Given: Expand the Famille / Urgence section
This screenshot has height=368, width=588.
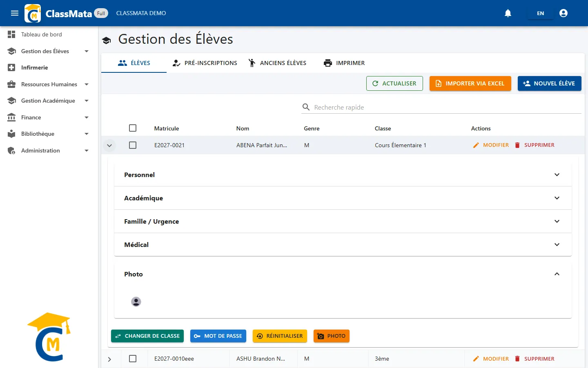Looking at the screenshot, I should [343, 221].
